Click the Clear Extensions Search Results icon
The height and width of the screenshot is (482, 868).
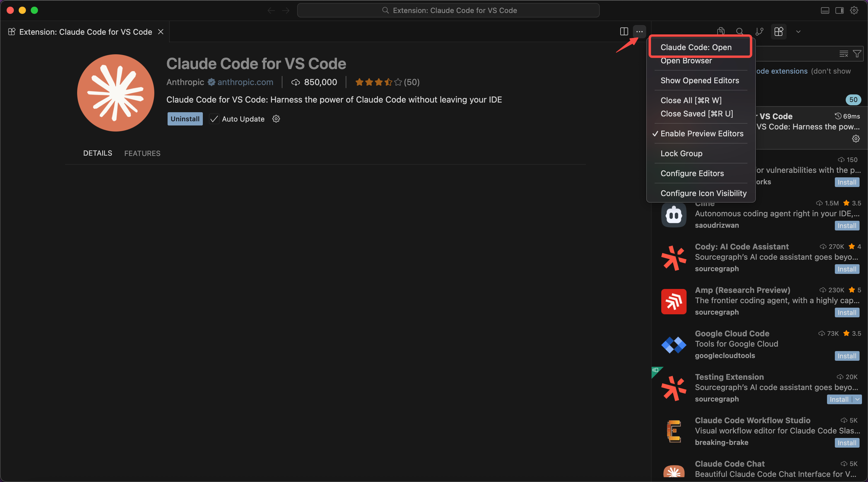[843, 54]
